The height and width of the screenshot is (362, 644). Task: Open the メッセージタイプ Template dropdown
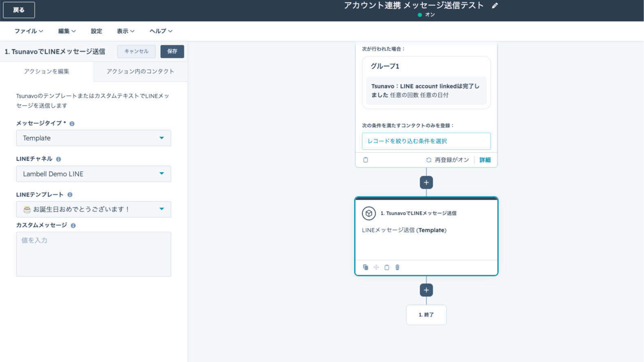pyautogui.click(x=93, y=138)
